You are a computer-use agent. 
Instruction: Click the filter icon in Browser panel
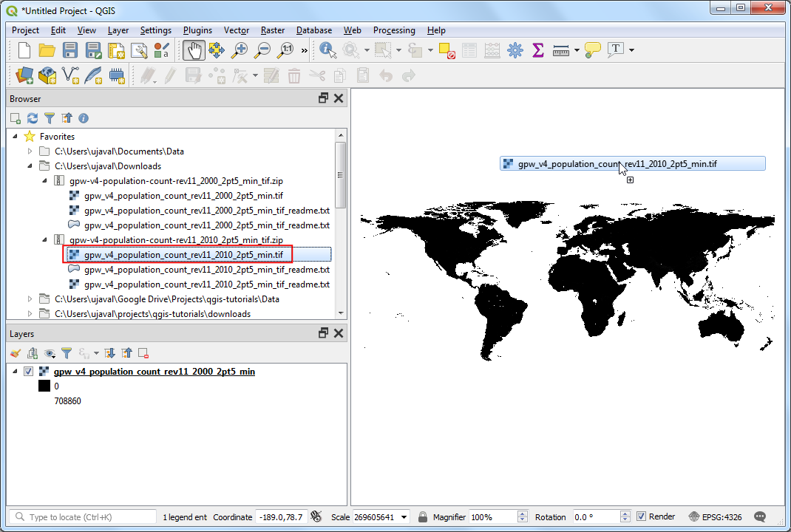50,118
